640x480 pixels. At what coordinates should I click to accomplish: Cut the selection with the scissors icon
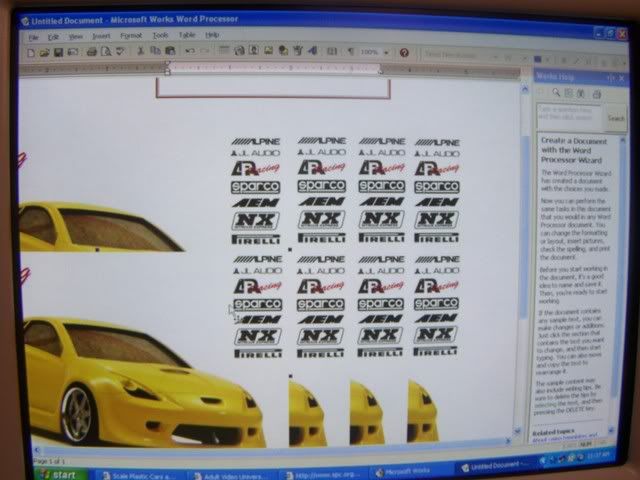click(x=140, y=51)
